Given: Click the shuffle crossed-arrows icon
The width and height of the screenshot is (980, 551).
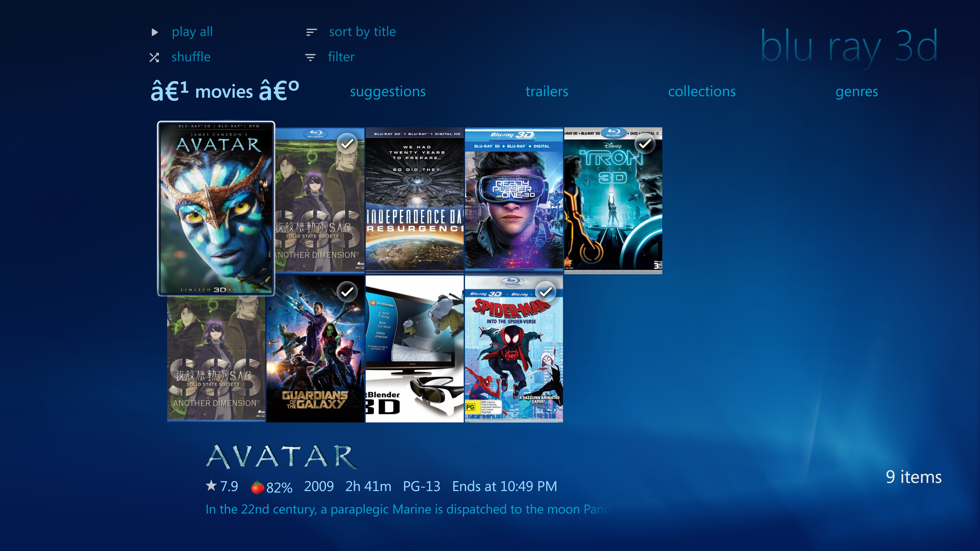Looking at the screenshot, I should [x=154, y=57].
